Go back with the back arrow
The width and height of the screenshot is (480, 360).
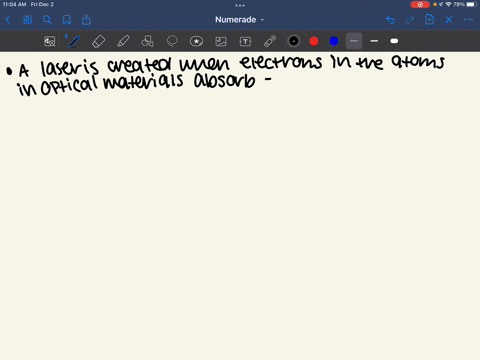click(x=8, y=20)
